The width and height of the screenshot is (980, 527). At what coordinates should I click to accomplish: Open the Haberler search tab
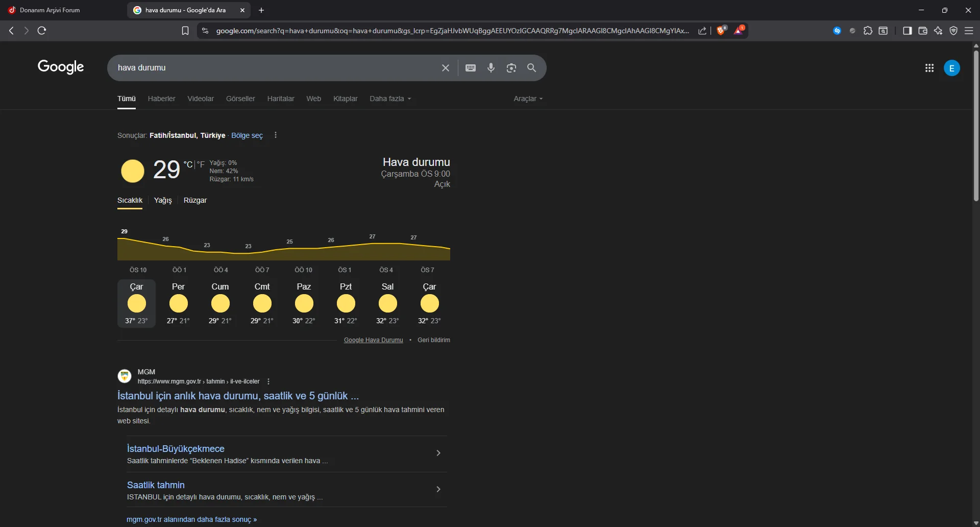coord(162,99)
